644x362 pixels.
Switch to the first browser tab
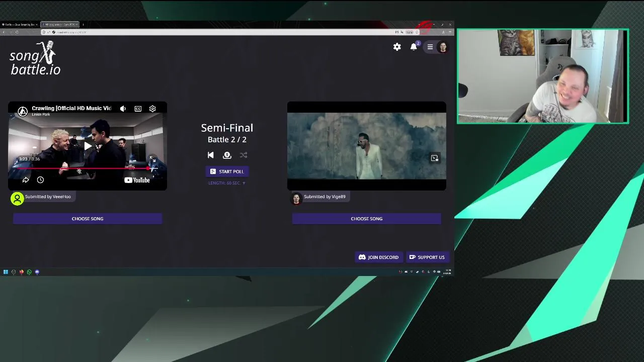coord(19,24)
